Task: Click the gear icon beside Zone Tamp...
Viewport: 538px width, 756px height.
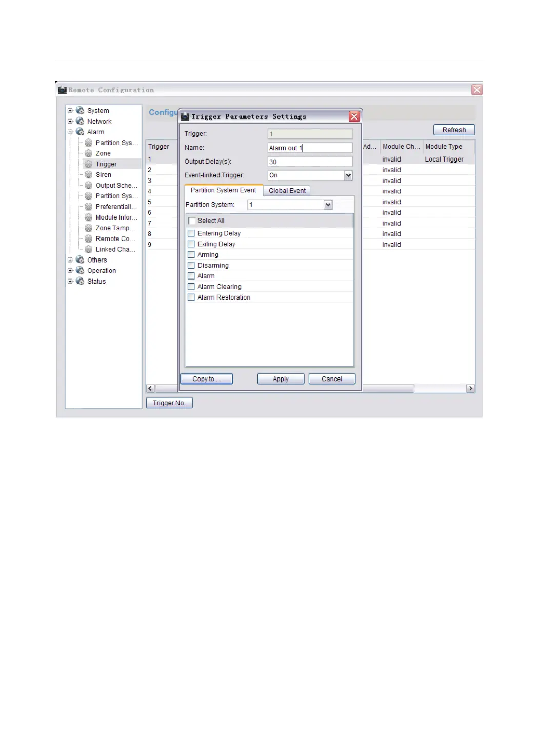Action: [x=89, y=228]
